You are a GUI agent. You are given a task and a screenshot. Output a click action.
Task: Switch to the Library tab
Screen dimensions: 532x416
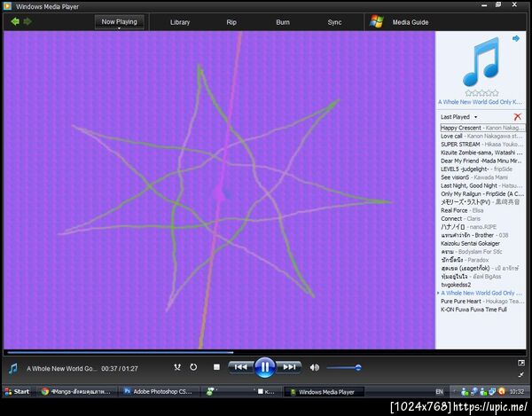tap(180, 22)
